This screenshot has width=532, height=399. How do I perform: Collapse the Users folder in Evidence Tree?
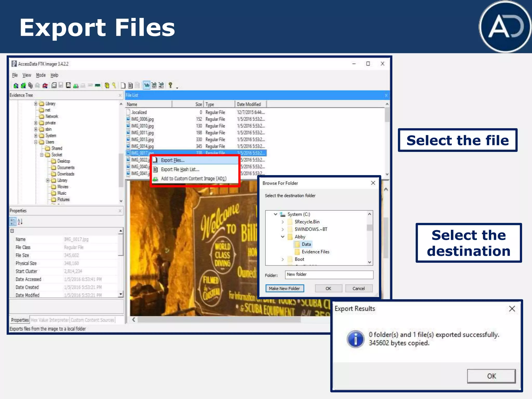[36, 142]
